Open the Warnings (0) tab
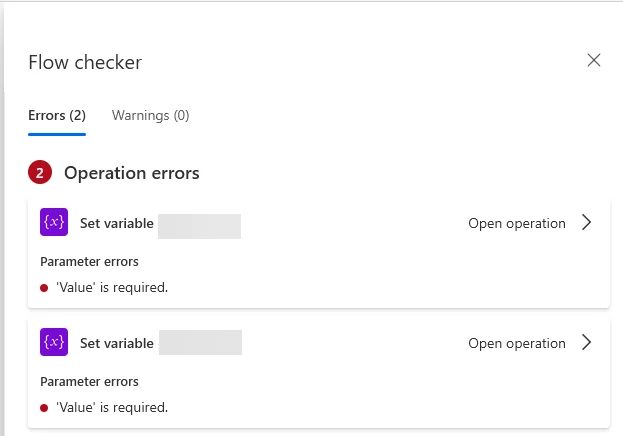 [150, 116]
